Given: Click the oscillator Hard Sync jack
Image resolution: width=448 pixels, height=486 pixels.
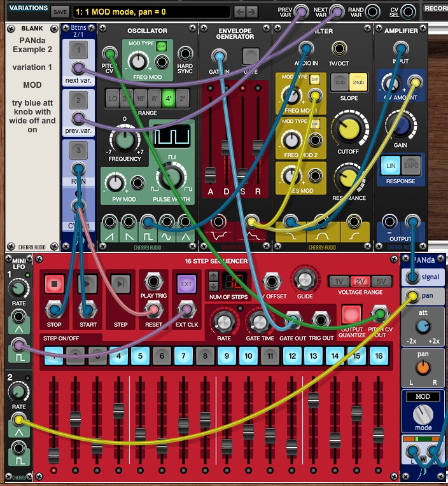Looking at the screenshot, I should pyautogui.click(x=185, y=54).
